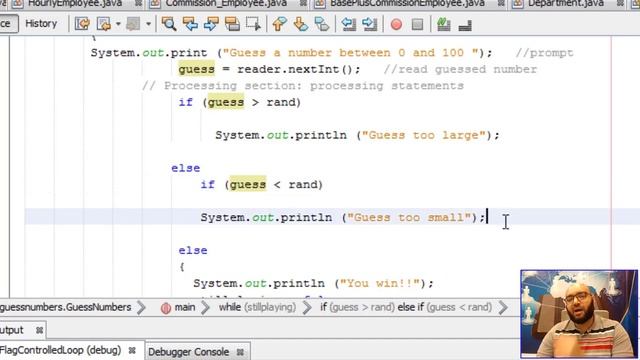The height and width of the screenshot is (360, 640).
Task: Select the while (stillplaying) breadcrumb
Action: (257, 307)
